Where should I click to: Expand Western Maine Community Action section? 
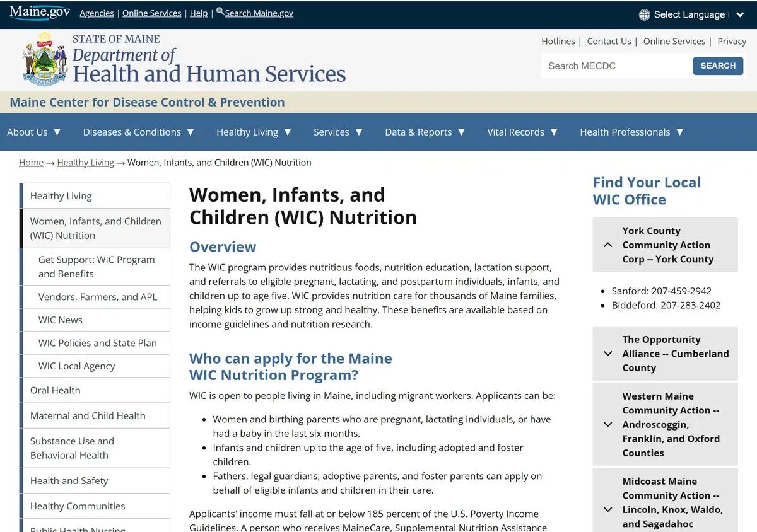click(x=665, y=424)
